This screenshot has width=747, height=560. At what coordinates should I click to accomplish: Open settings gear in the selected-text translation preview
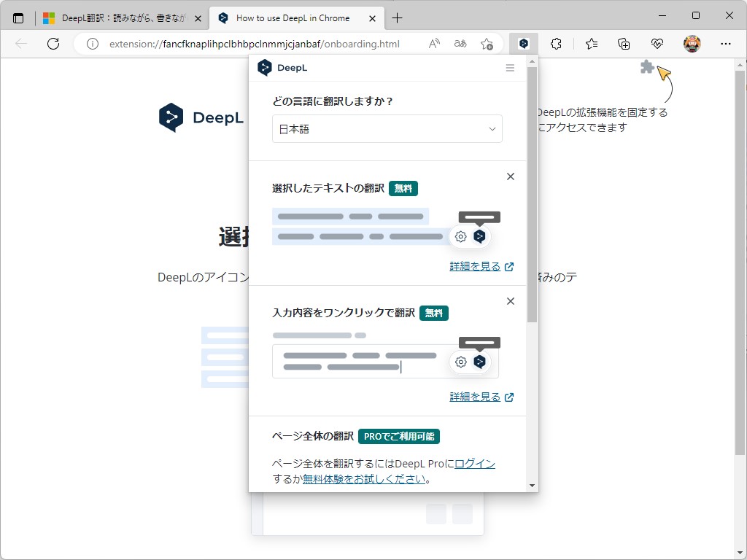[460, 236]
